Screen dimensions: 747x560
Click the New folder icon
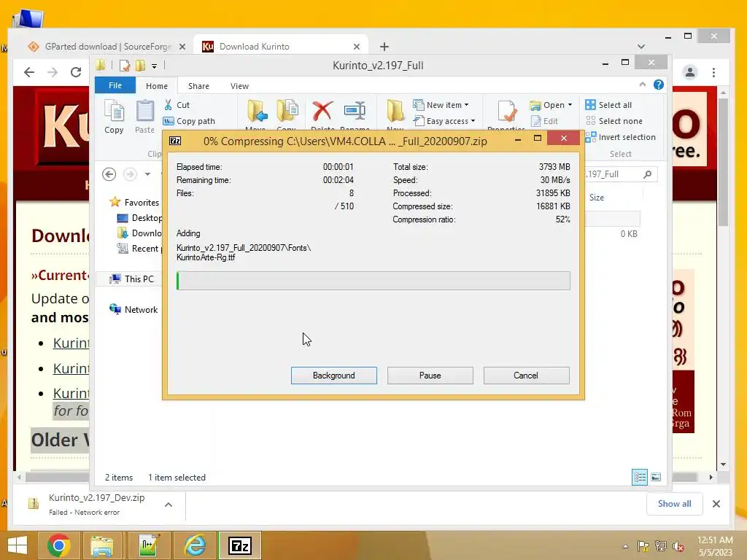click(395, 112)
